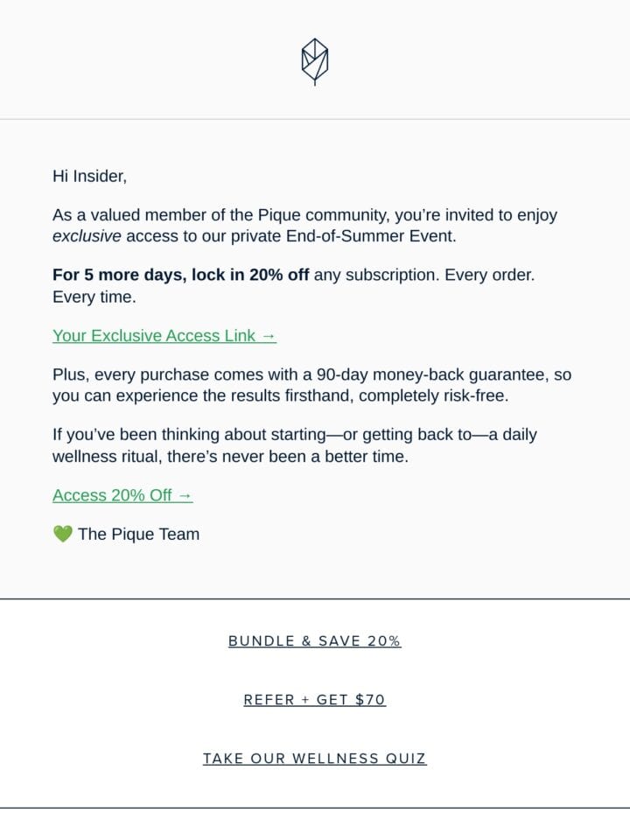Viewport: 630px width, 840px height.
Task: Open Take Our Wellness Quiz link
Action: (315, 759)
